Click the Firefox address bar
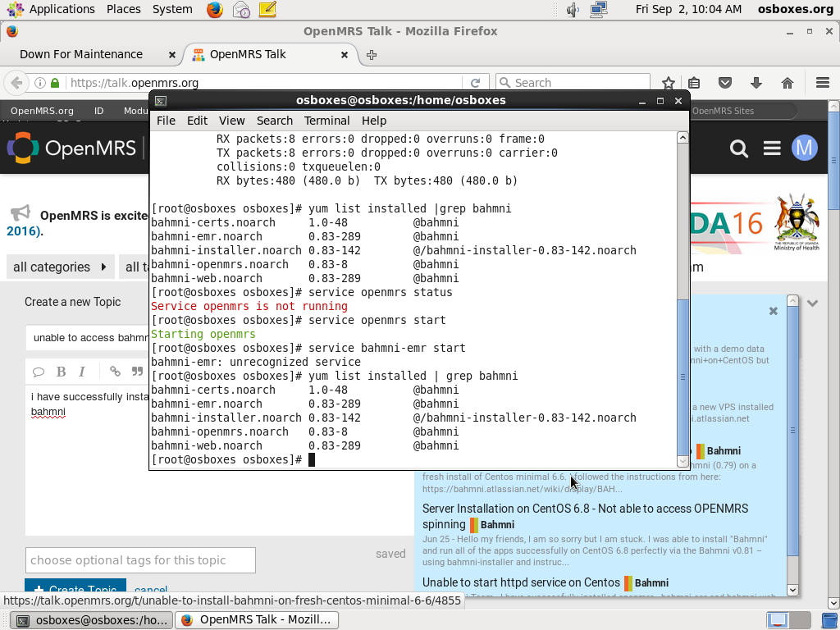Viewport: 840px width, 630px height. [x=265, y=83]
